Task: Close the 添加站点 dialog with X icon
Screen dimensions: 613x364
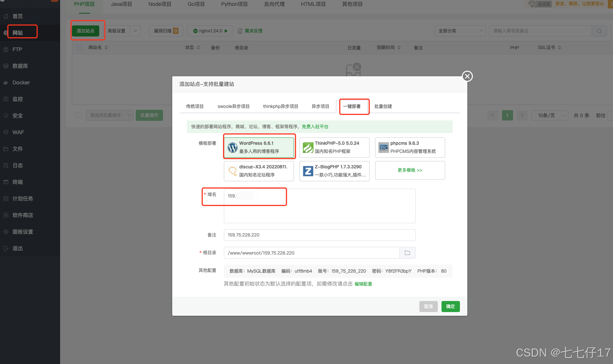Action: click(467, 76)
